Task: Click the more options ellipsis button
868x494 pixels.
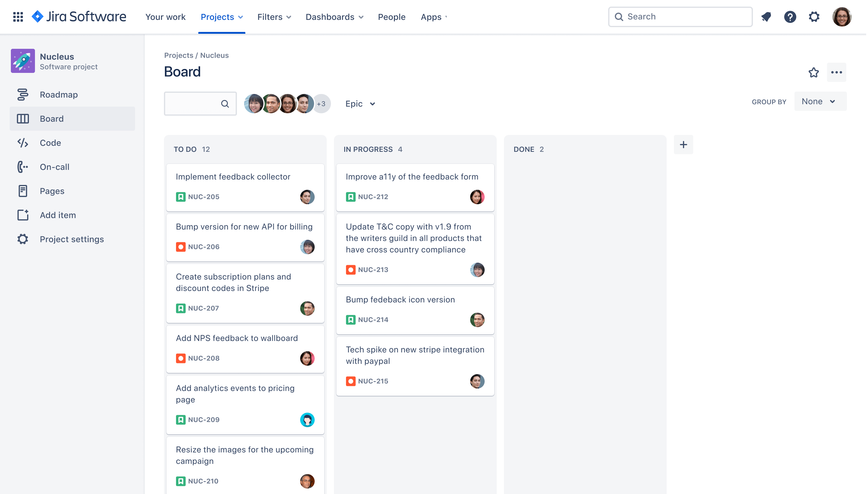Action: pos(836,72)
